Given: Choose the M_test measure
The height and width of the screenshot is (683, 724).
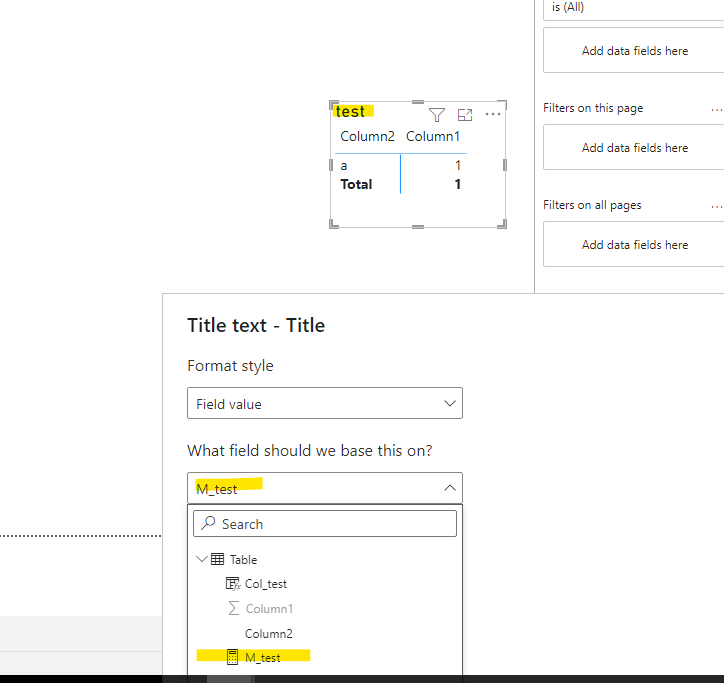Looking at the screenshot, I should click(x=262, y=657).
